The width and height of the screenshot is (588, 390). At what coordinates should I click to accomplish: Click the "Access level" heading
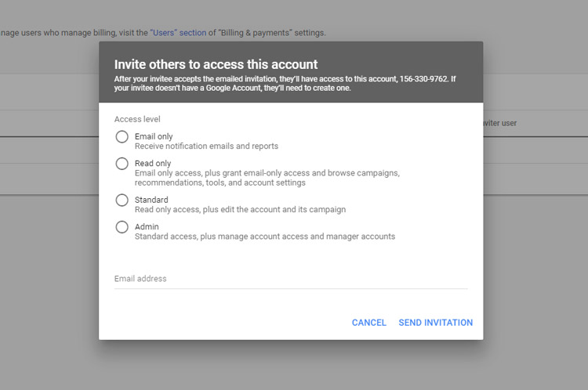(x=137, y=119)
